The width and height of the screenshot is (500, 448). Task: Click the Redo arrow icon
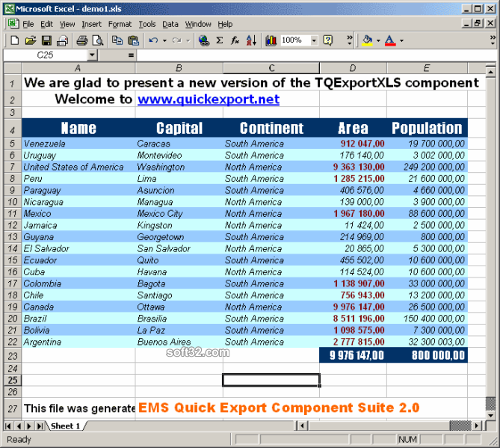click(176, 40)
